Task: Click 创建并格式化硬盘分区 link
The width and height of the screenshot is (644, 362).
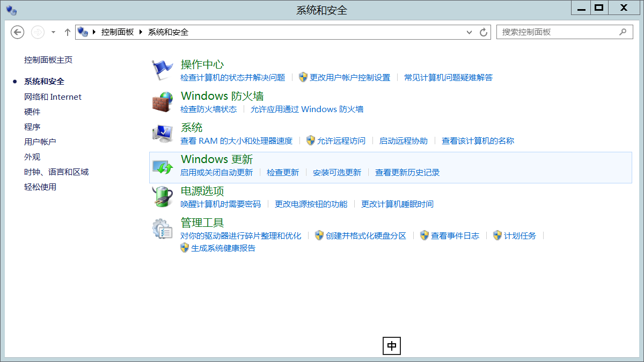Action: coord(366,235)
